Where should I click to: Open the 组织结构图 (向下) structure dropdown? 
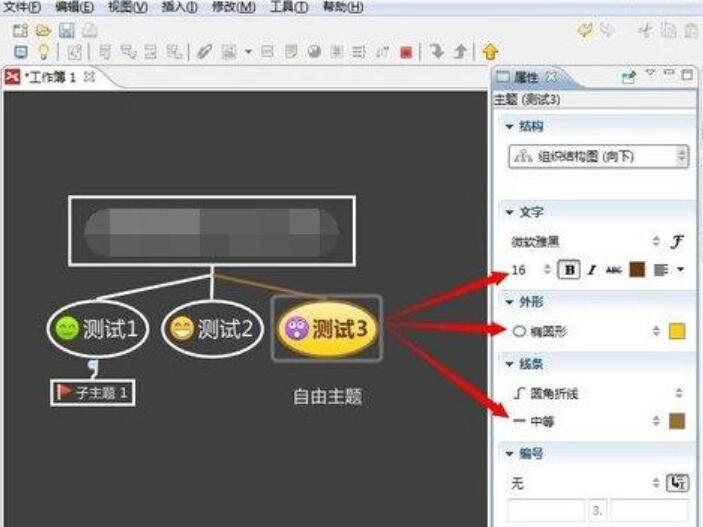click(598, 156)
